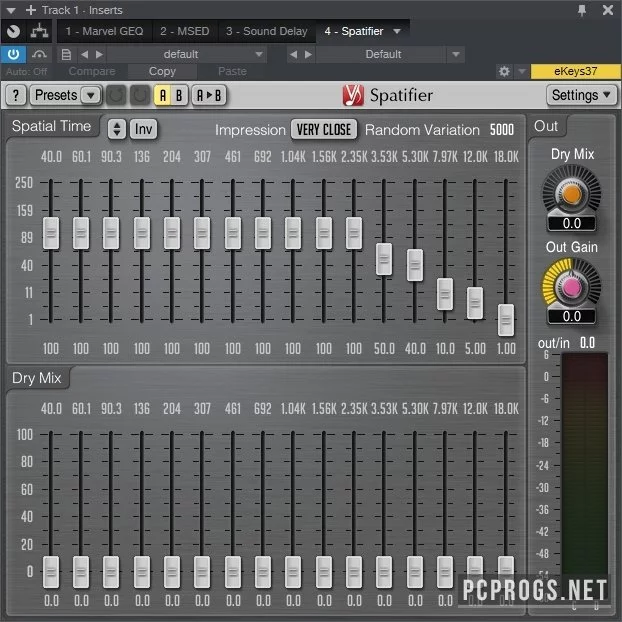Click the Dry Mix 0.0 value box under knob
The width and height of the screenshot is (622, 622).
tap(572, 224)
